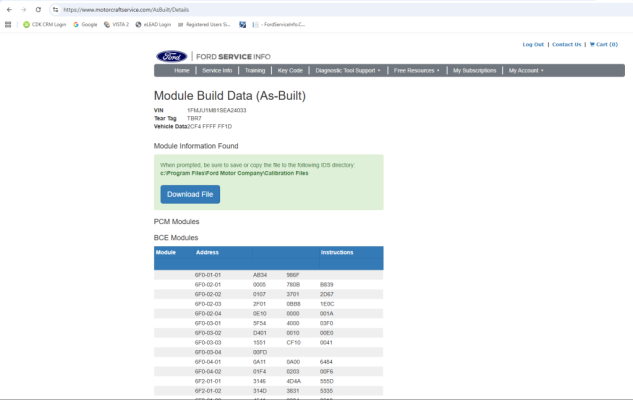Expand Free Resources dropdown
Screen dimensions: 633x400
point(416,71)
